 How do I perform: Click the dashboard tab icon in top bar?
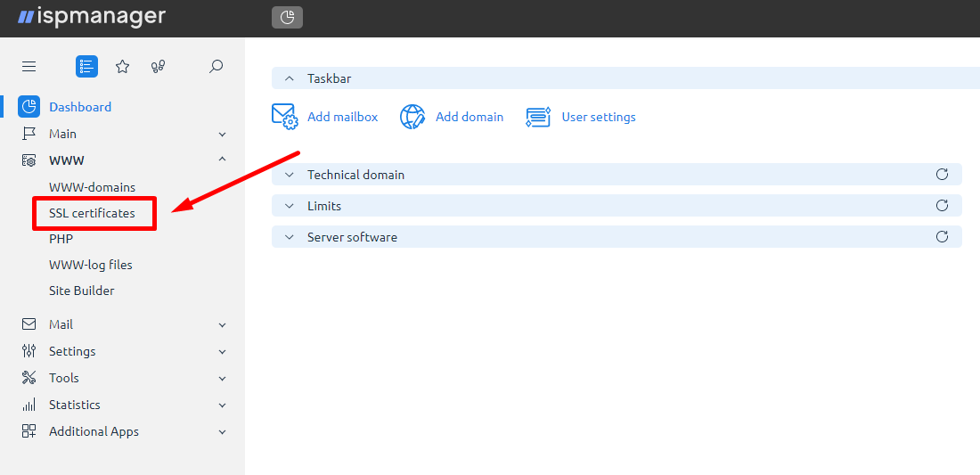point(287,18)
